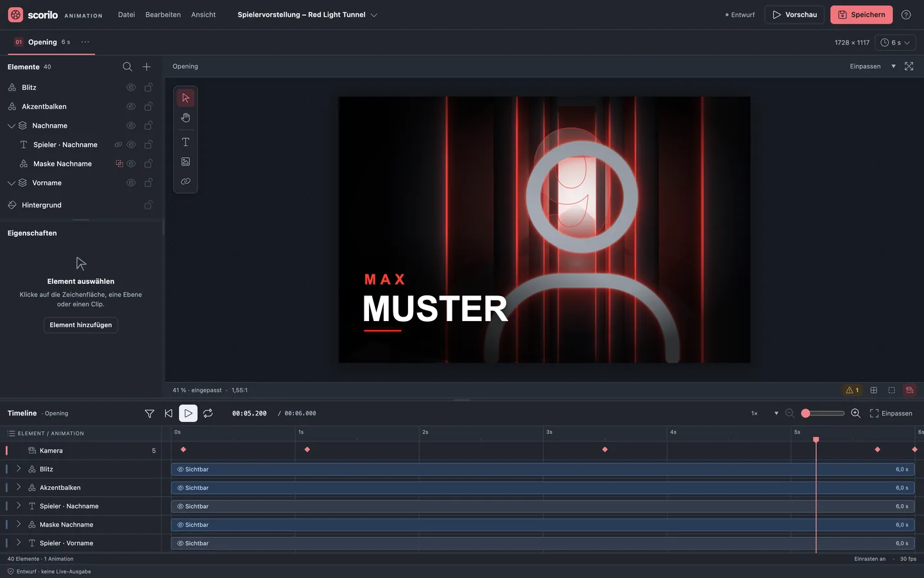Search elements with magnifier icon
This screenshot has width=924, height=578.
pyautogui.click(x=127, y=67)
